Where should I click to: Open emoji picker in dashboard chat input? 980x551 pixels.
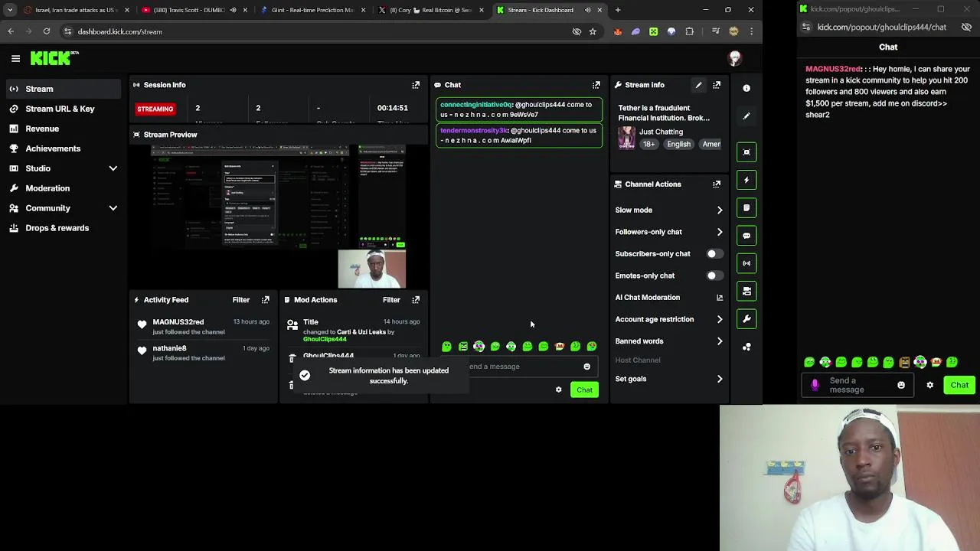tap(587, 367)
